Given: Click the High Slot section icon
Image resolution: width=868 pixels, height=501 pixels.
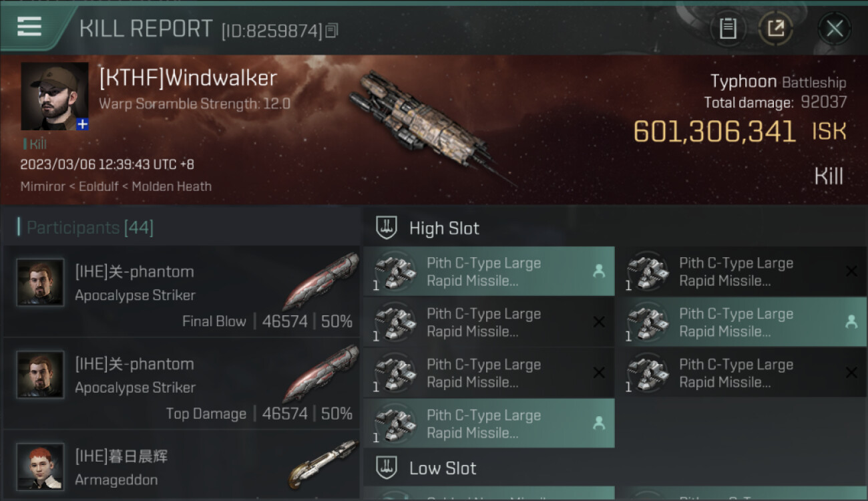Looking at the screenshot, I should (x=387, y=228).
